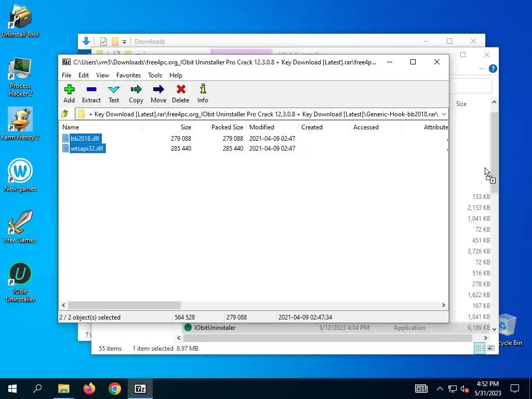Screen dimensions: 532x399
Task: Open the Favorites menu
Action: pos(128,75)
